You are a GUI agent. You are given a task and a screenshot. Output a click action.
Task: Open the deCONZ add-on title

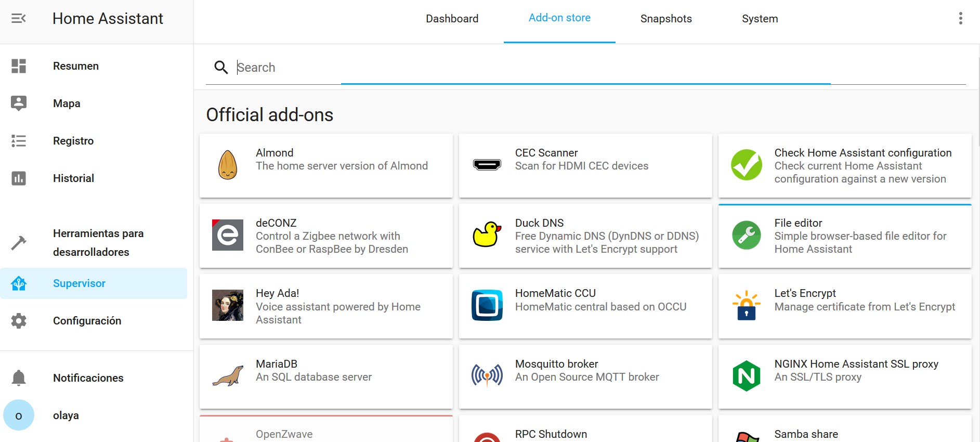click(276, 223)
